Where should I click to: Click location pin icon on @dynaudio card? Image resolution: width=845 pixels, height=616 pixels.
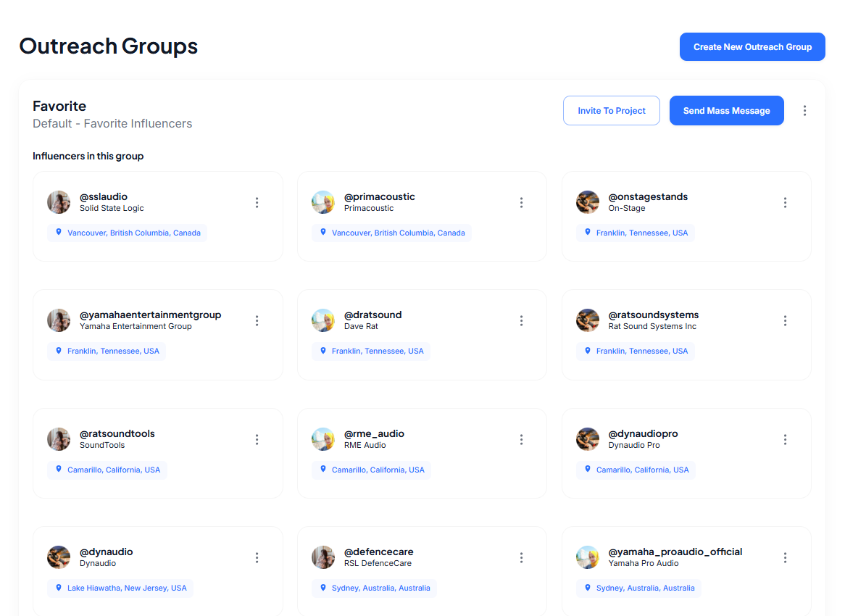click(x=59, y=588)
